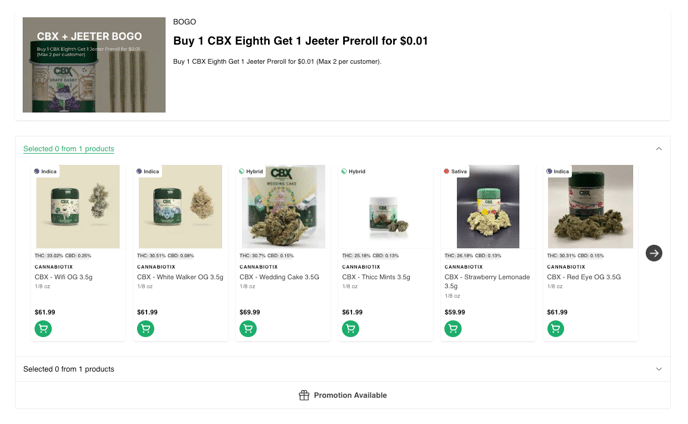Add CBX - Thicc Mints to cart
688x424 pixels.
point(351,328)
